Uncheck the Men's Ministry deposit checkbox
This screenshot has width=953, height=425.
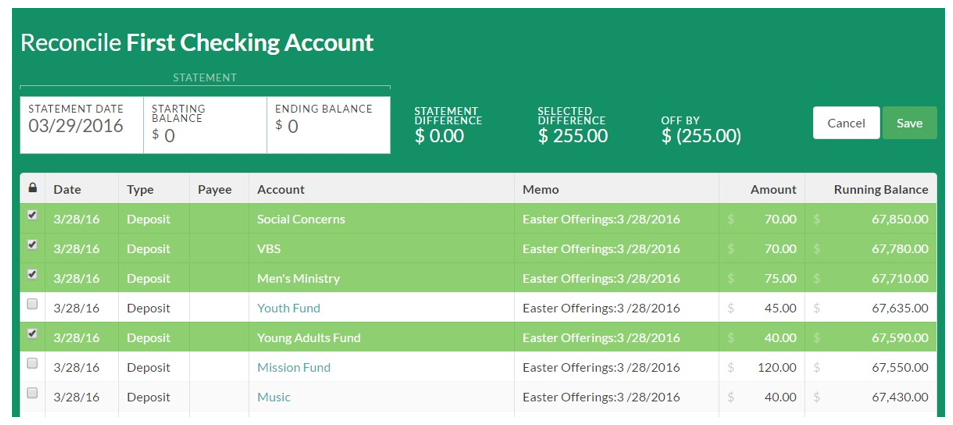[x=33, y=275]
